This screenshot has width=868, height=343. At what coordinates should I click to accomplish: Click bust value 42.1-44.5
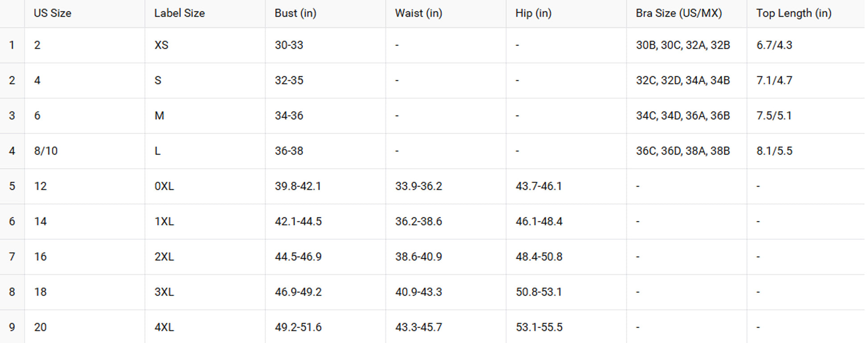coord(298,221)
